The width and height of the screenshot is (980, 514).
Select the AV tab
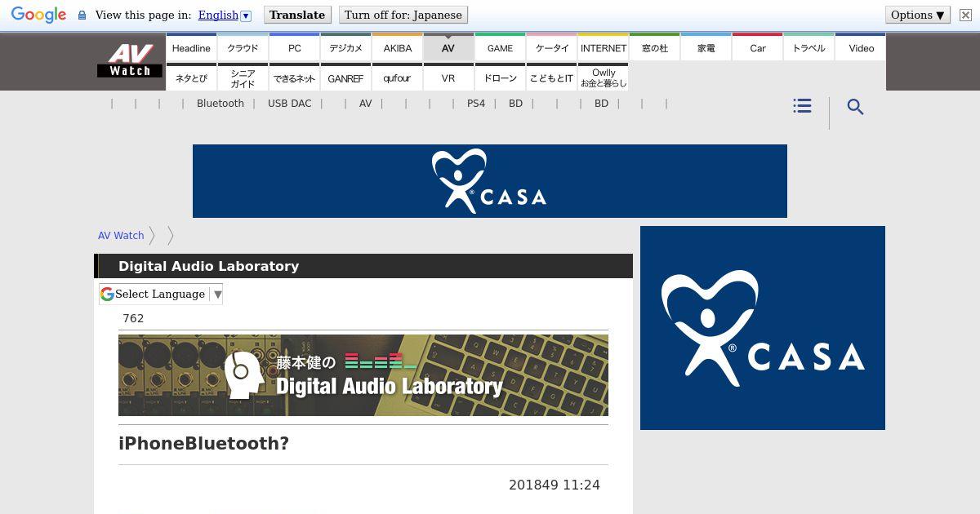(448, 47)
